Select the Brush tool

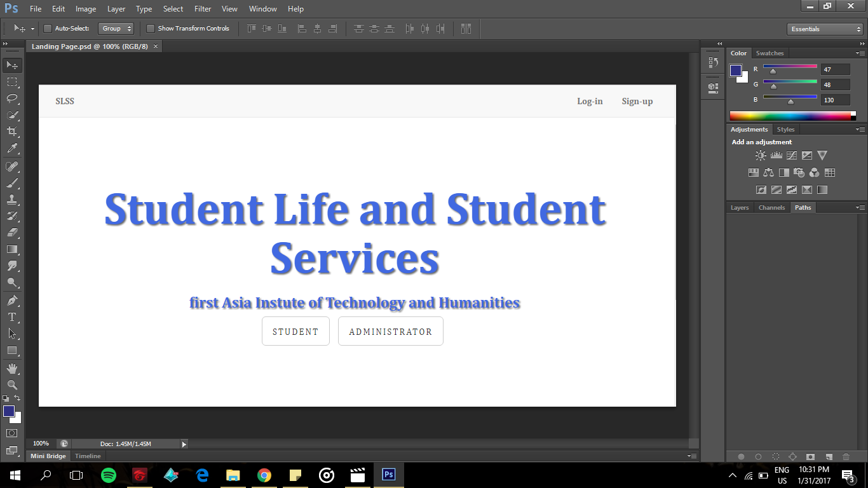tap(12, 183)
